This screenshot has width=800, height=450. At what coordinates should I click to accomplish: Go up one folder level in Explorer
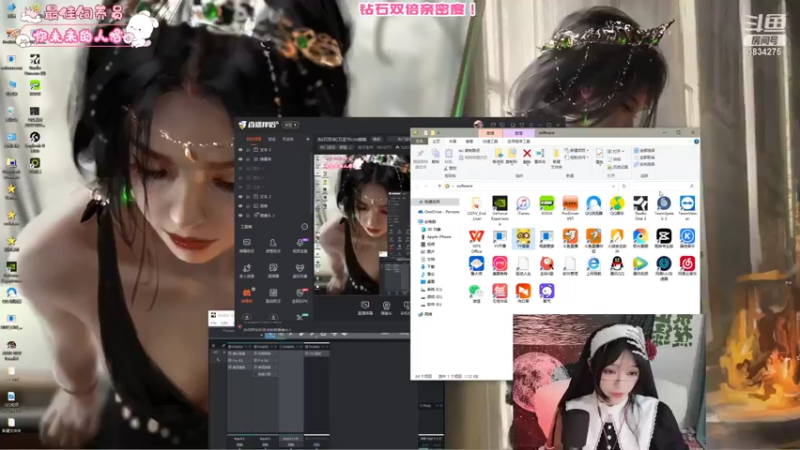coord(439,186)
